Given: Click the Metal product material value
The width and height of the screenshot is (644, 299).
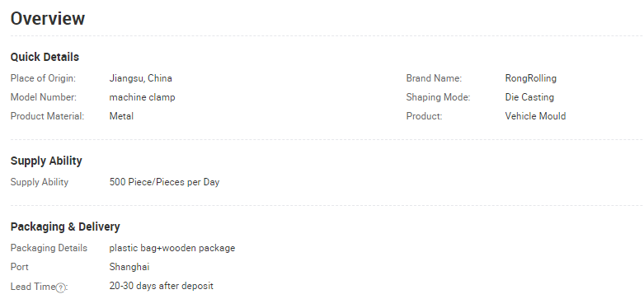Looking at the screenshot, I should tap(121, 116).
